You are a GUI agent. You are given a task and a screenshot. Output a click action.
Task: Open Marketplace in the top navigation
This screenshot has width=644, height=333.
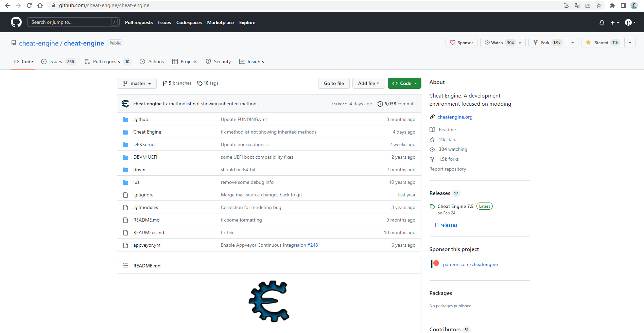click(221, 23)
